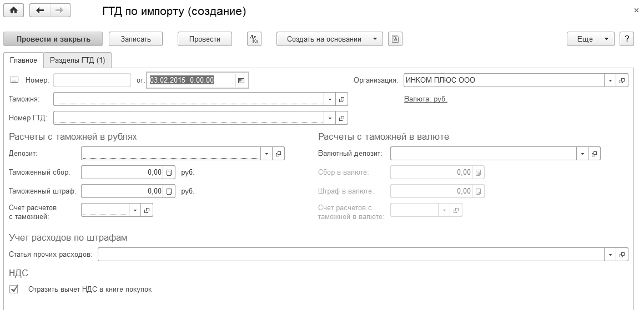
Task: Expand the Номер ГТД dropdown
Action: coord(330,118)
